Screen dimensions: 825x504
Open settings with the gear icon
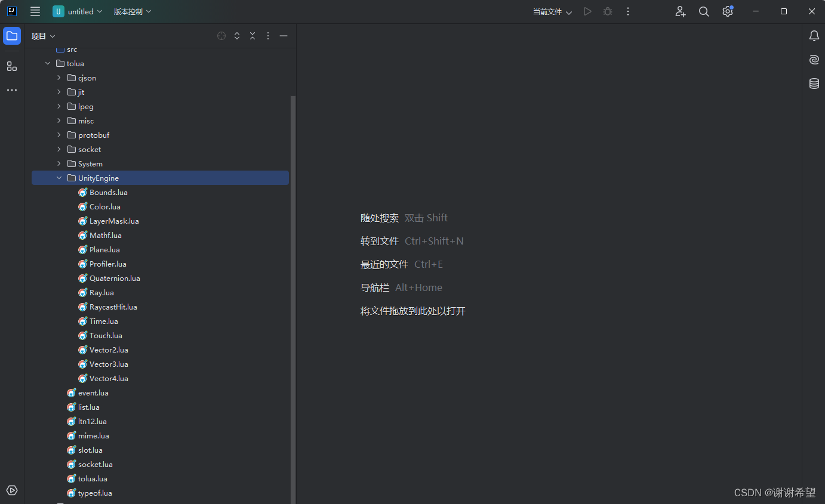pyautogui.click(x=727, y=11)
